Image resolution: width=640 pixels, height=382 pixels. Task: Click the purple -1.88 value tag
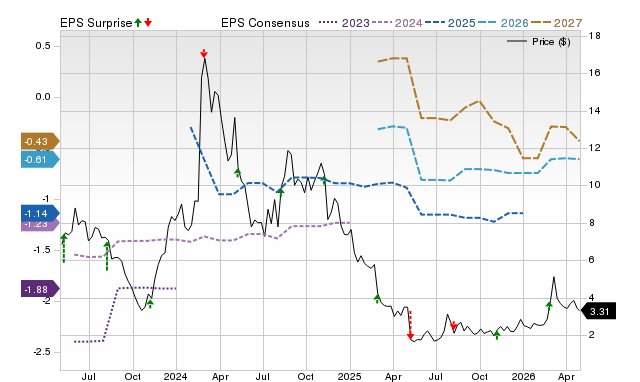point(40,289)
